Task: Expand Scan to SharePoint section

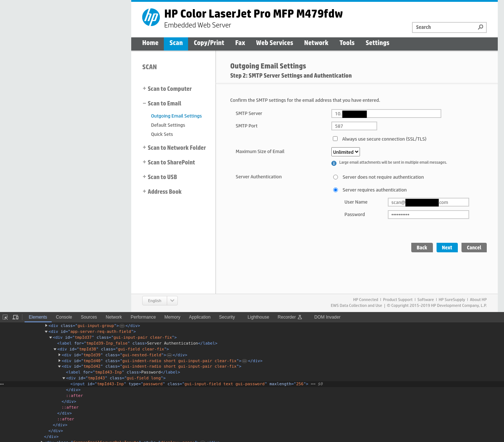Action: pyautogui.click(x=144, y=162)
